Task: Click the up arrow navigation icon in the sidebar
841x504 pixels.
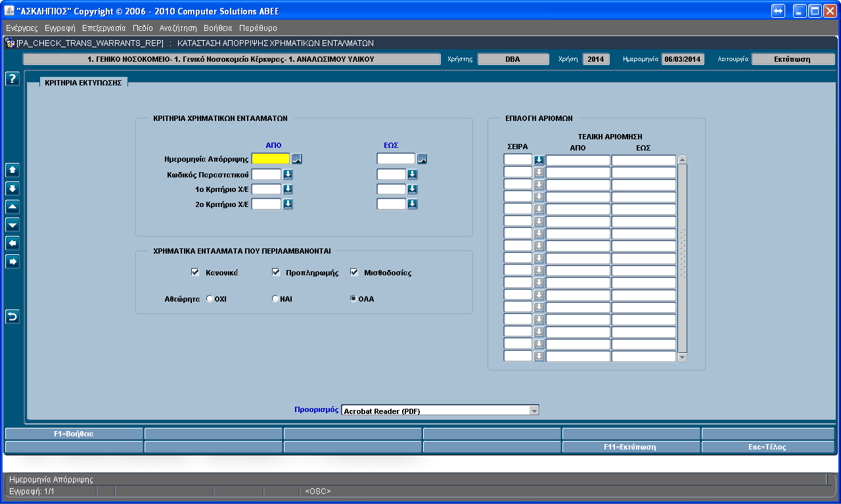Action: [x=12, y=170]
